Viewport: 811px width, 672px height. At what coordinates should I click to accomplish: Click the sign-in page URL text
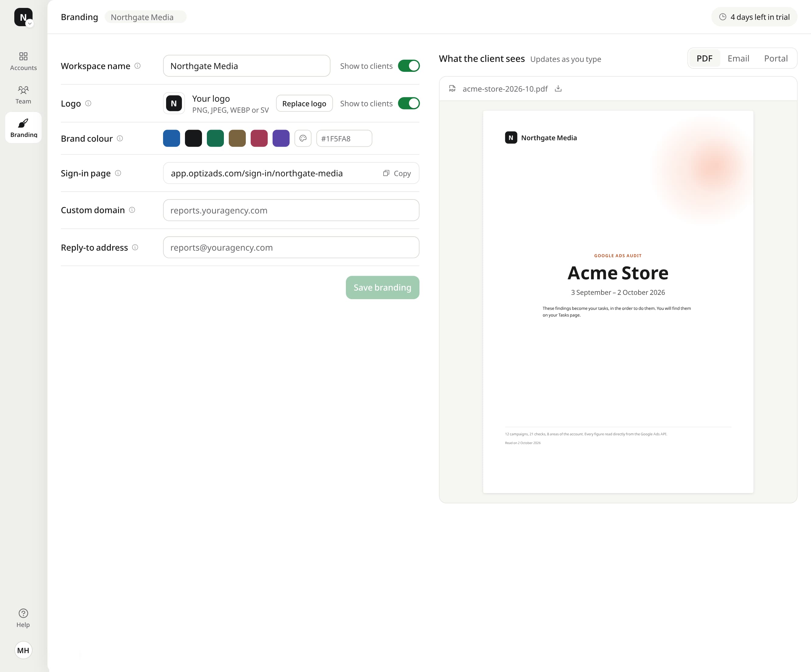(257, 173)
